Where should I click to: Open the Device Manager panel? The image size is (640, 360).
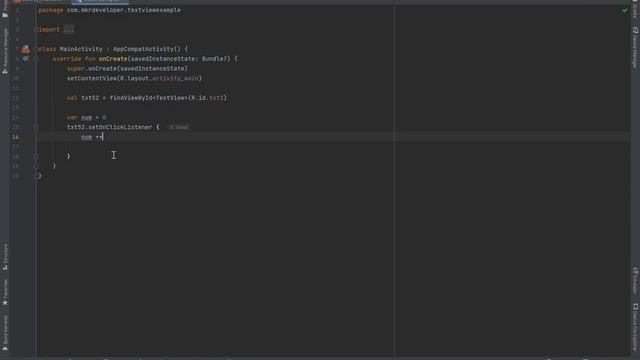pyautogui.click(x=635, y=48)
